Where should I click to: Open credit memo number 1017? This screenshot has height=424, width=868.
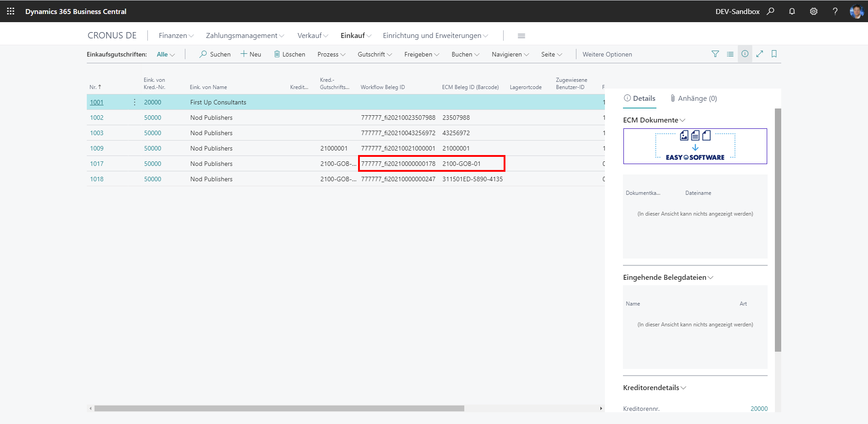pos(97,164)
